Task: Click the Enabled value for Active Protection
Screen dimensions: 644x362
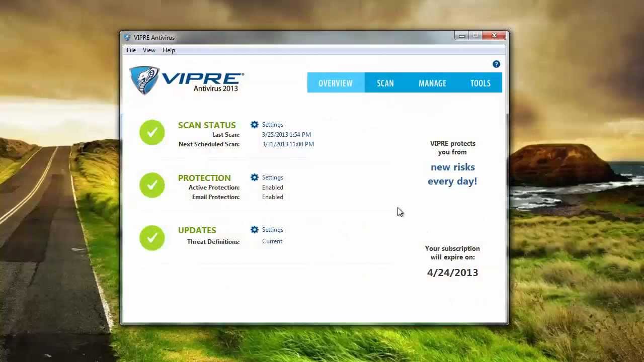Action: 272,188
